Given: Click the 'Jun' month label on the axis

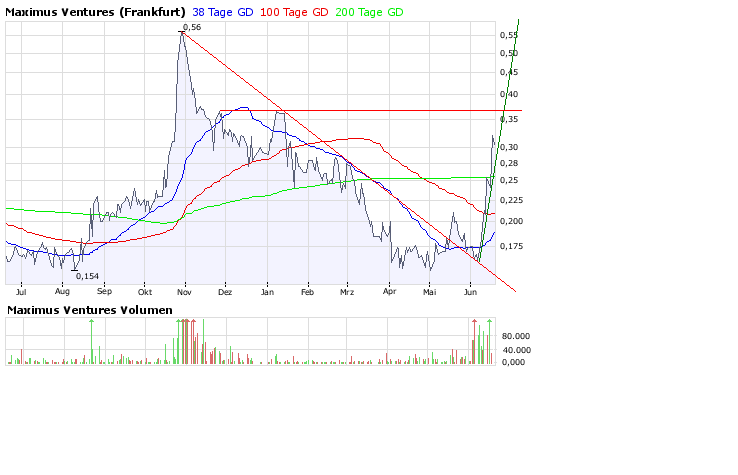Looking at the screenshot, I should [x=470, y=292].
